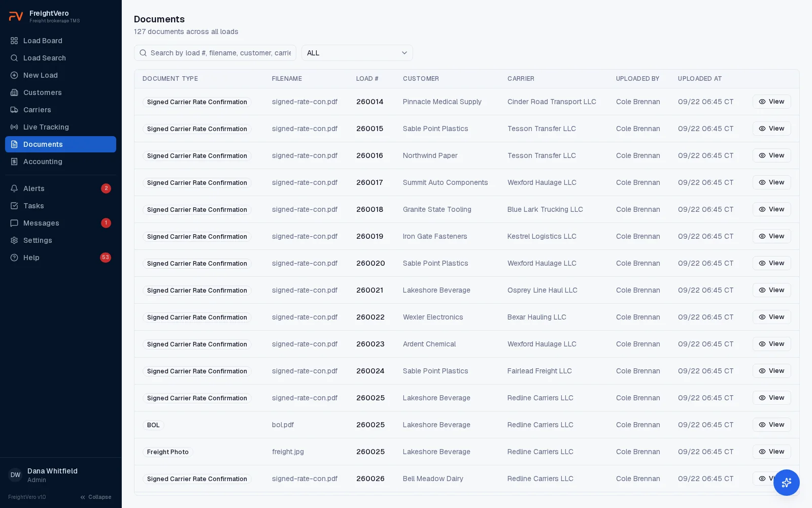Click the Freight Photo type tag
Viewport: 812px width, 508px height.
168,452
